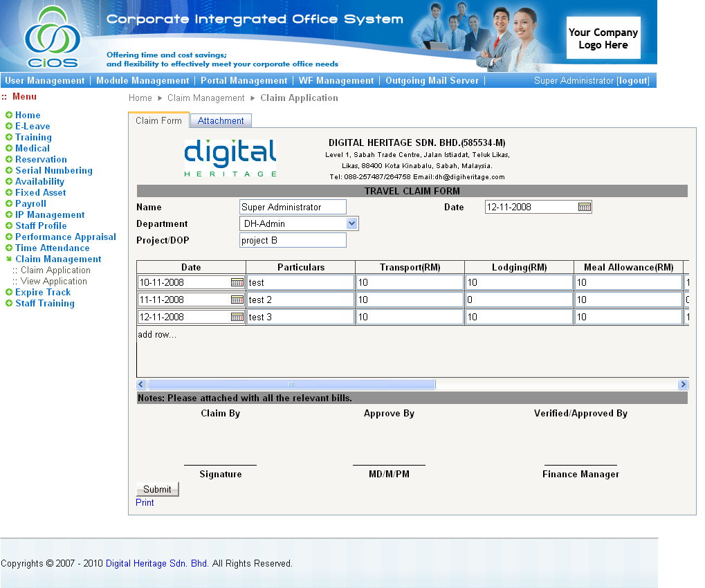Collapse the Claim Management menu section
The height and width of the screenshot is (588, 705).
click(x=58, y=259)
